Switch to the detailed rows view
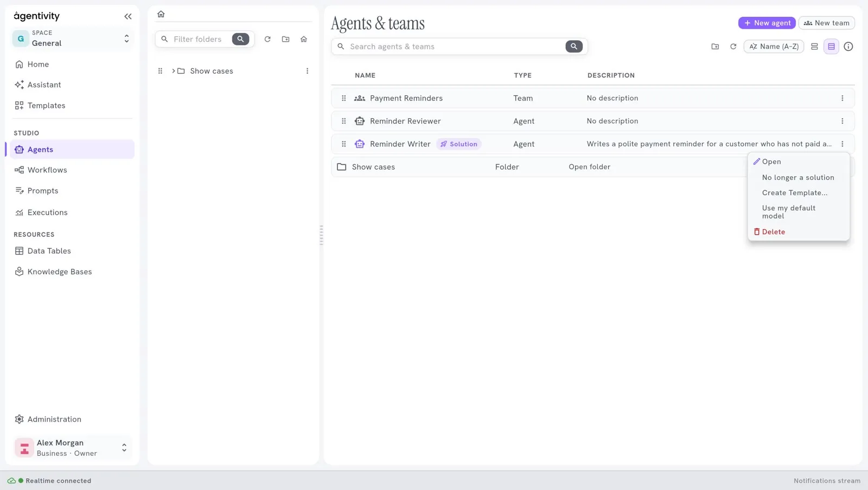The height and width of the screenshot is (490, 868). 831,47
